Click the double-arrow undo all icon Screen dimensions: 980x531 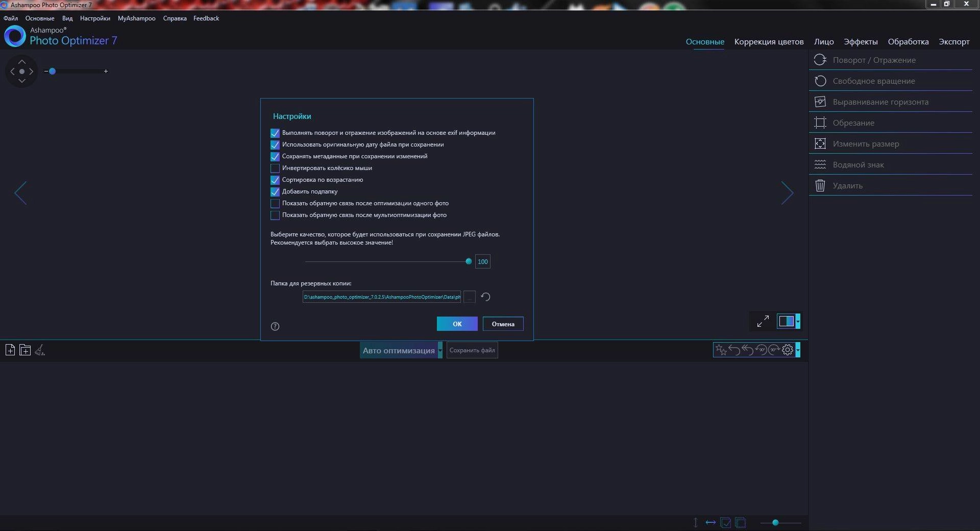tap(747, 350)
